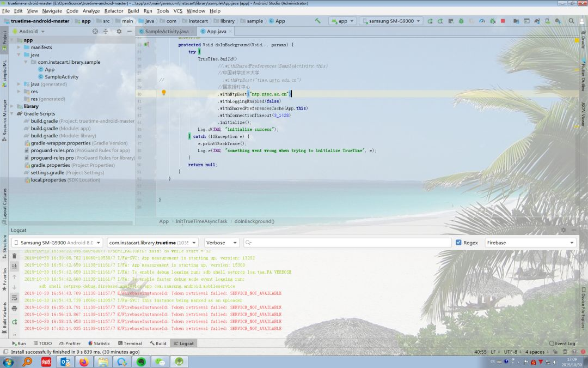The height and width of the screenshot is (368, 588).
Task: Expand the manifests folder in project tree
Action: 19,47
